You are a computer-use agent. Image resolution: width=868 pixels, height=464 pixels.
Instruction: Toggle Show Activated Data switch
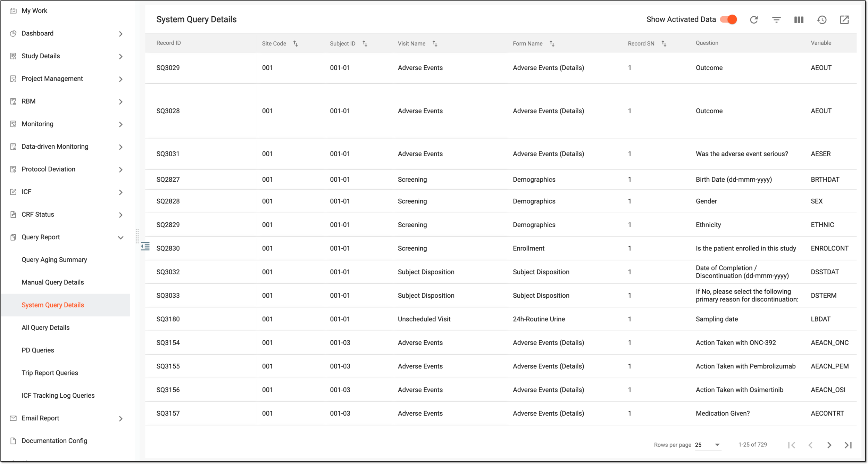coord(728,19)
